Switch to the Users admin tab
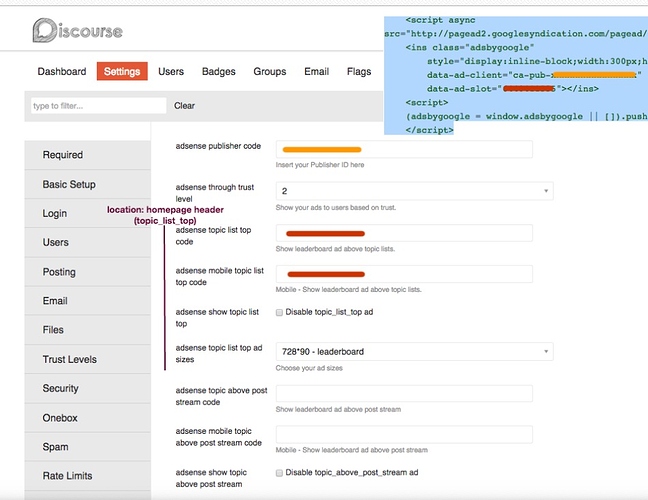 171,71
